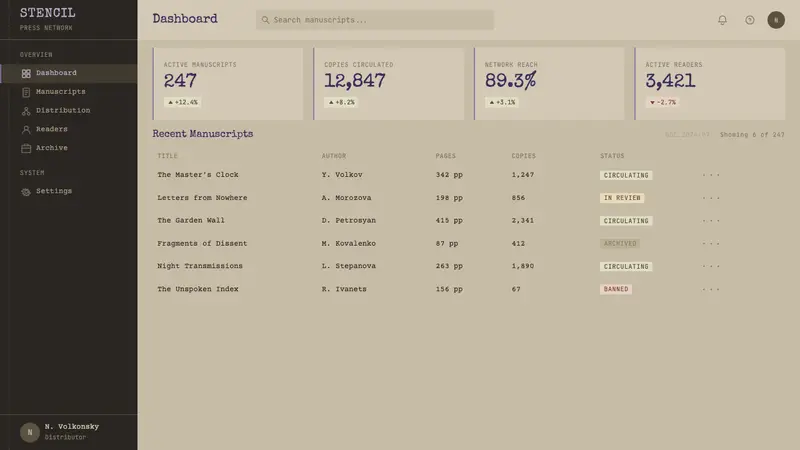Open the user avatar in top bar
This screenshot has width=800, height=450.
[776, 20]
